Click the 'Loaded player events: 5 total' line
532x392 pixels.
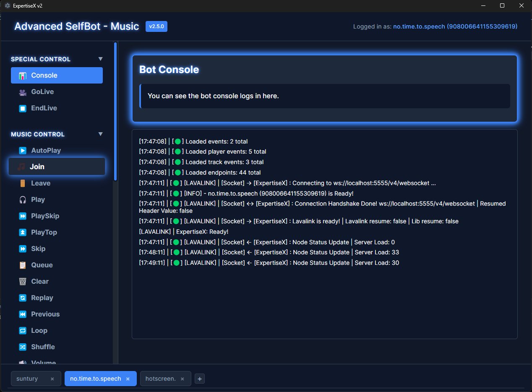pyautogui.click(x=203, y=152)
